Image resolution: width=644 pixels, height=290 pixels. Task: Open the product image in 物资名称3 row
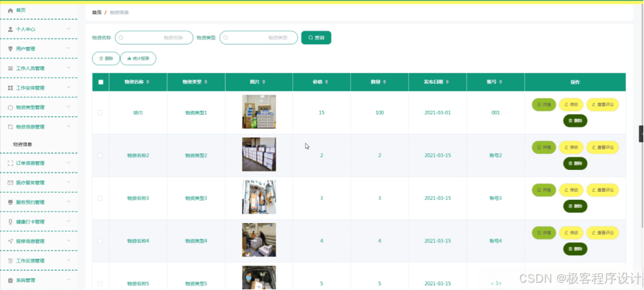point(259,197)
